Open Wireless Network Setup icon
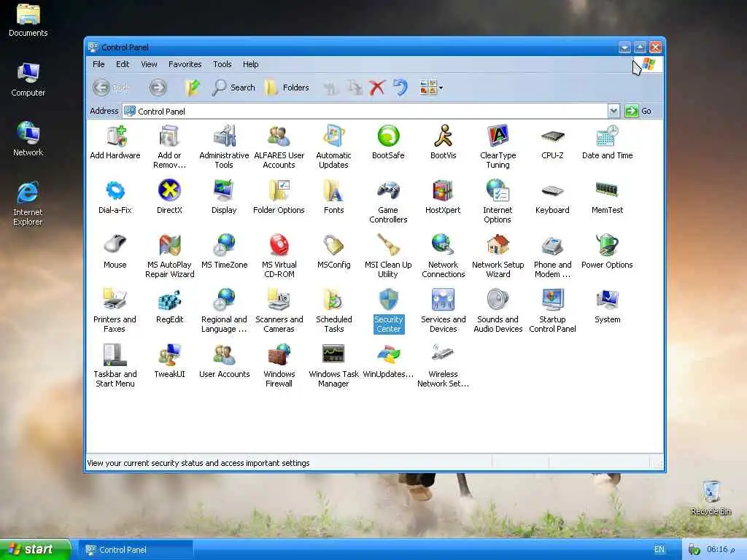 (443, 366)
